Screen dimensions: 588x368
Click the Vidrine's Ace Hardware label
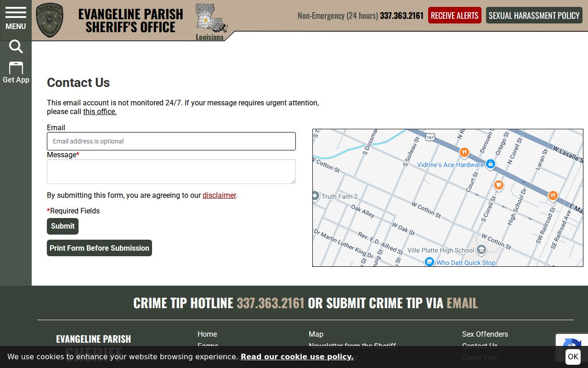point(450,165)
